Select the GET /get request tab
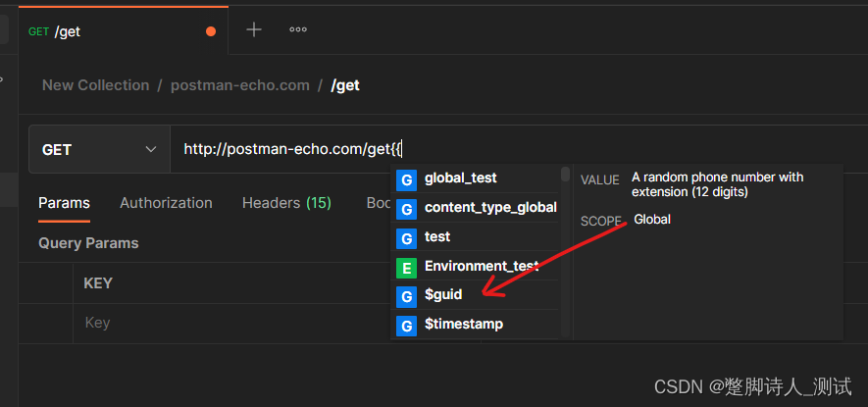 (x=123, y=31)
